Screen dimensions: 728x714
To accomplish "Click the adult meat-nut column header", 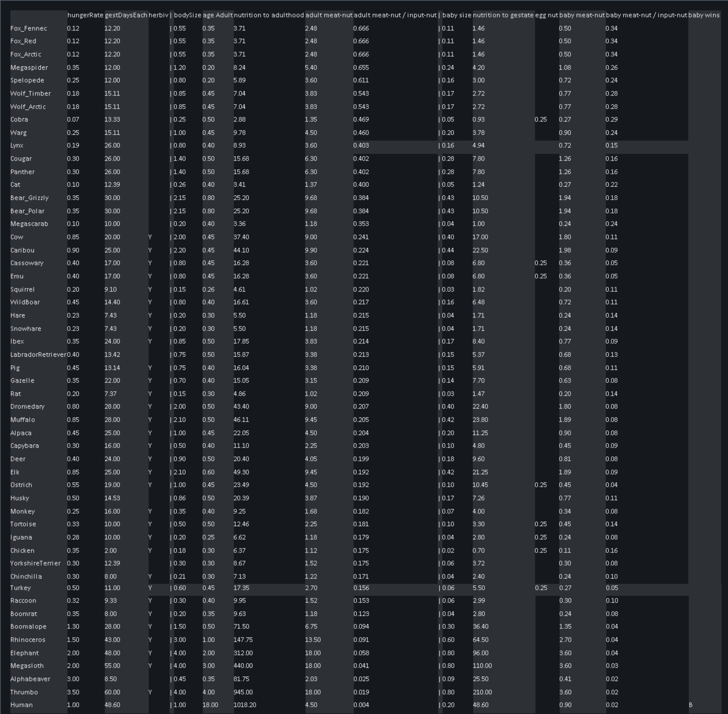I will 329,15.
